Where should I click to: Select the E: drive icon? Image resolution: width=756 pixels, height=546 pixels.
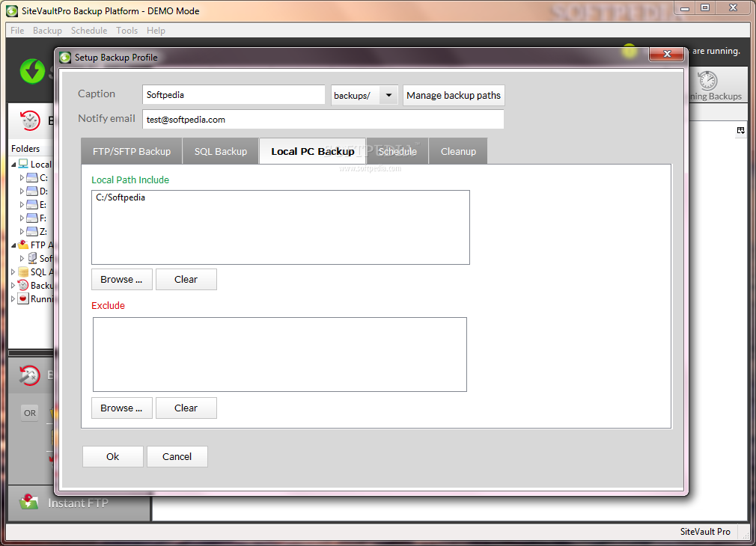(32, 205)
